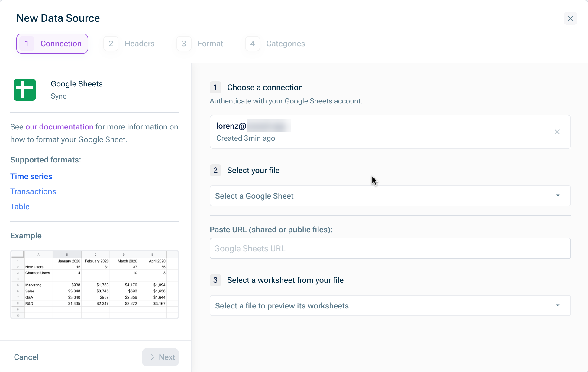
Task: Click the Google Sheets green icon
Action: (25, 90)
